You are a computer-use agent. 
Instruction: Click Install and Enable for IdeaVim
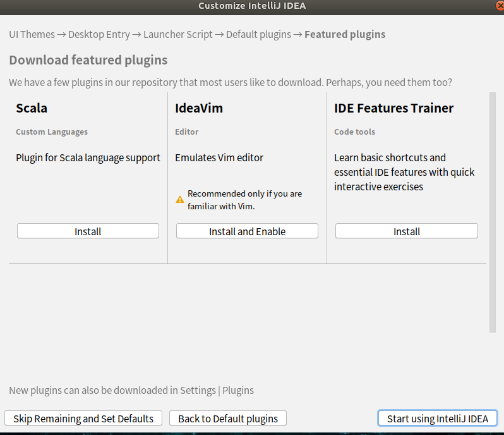coord(247,231)
